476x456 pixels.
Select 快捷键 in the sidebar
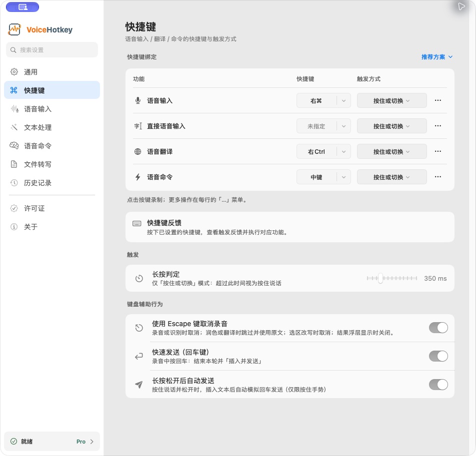[52, 90]
